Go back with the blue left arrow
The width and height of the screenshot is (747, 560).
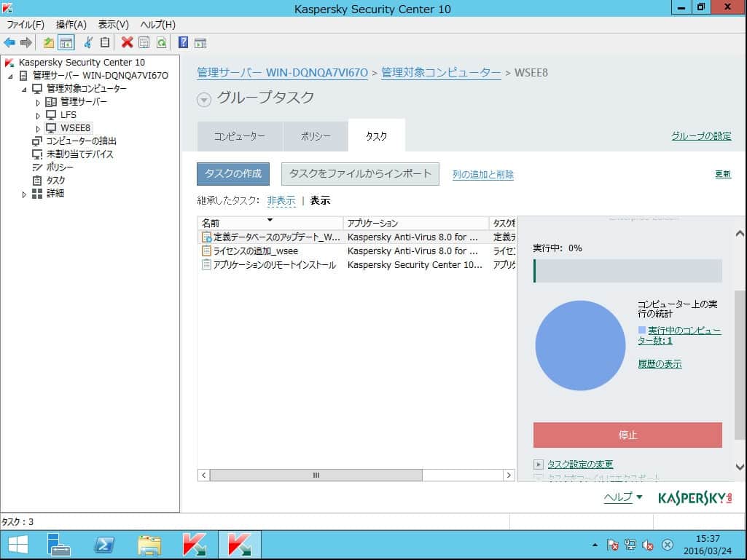[9, 43]
